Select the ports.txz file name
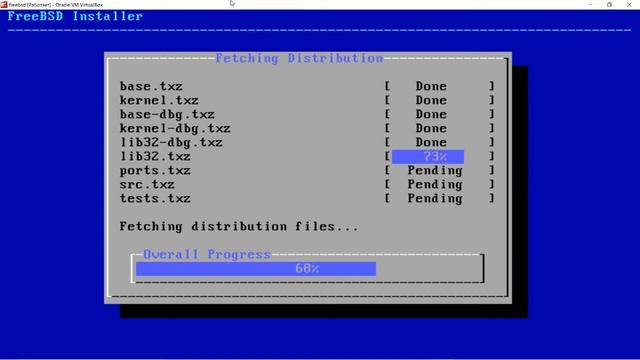 [155, 171]
